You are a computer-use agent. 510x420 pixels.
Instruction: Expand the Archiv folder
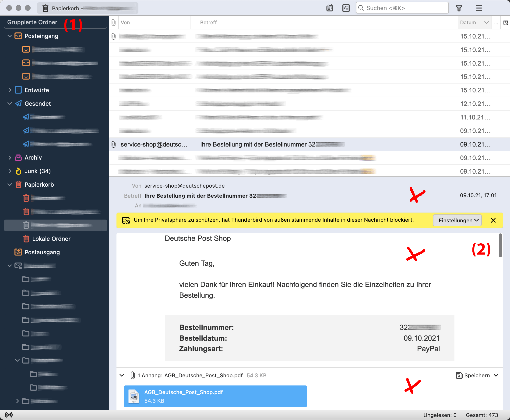point(10,157)
